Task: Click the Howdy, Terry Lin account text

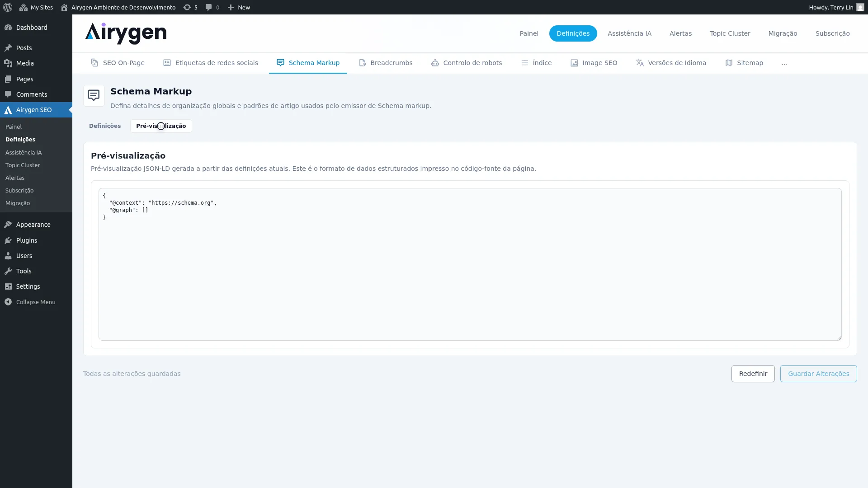Action: 831,7
